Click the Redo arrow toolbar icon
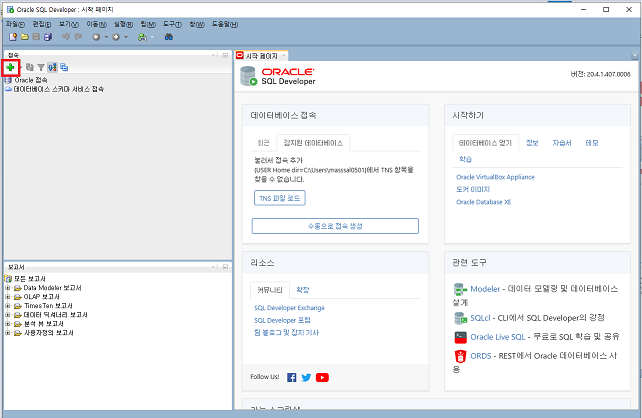The width and height of the screenshot is (642, 418). (78, 37)
